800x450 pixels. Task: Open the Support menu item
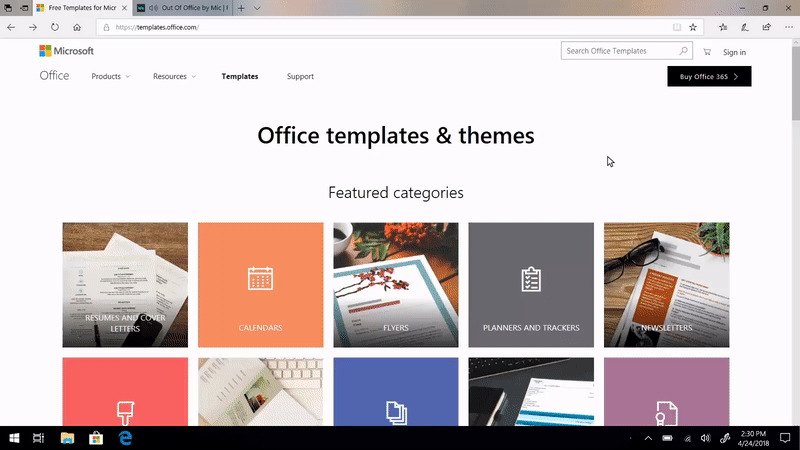(300, 77)
